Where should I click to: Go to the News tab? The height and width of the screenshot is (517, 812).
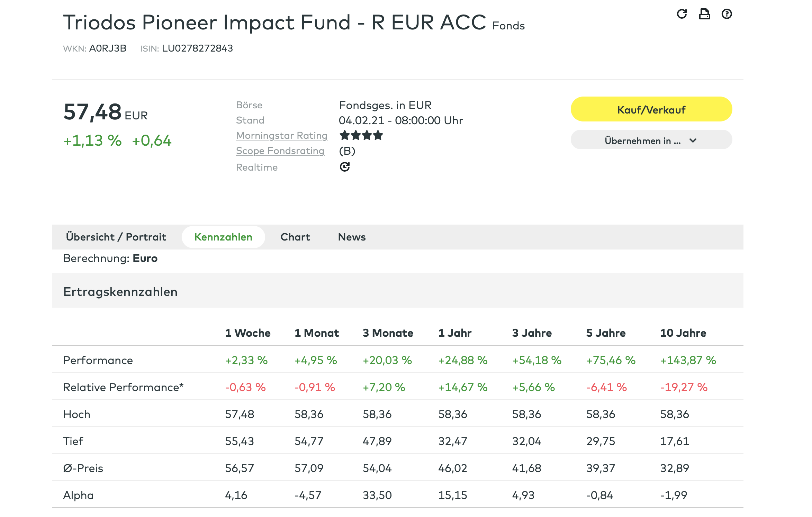click(x=352, y=237)
